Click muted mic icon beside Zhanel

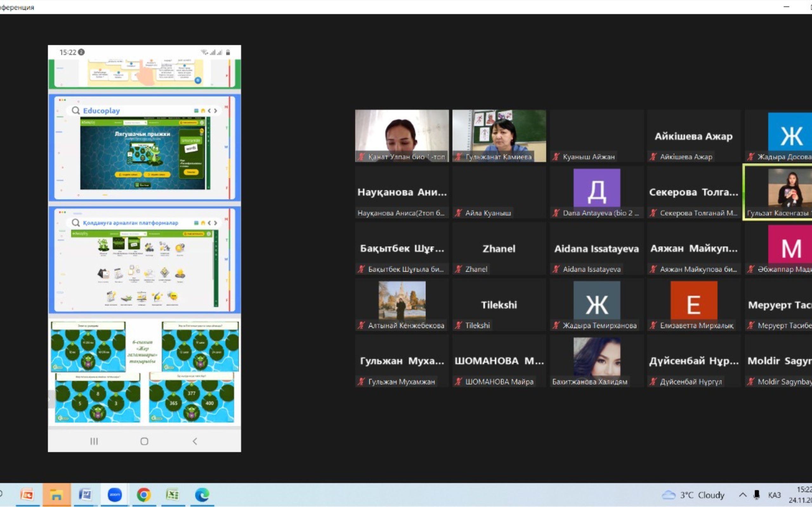(x=458, y=269)
